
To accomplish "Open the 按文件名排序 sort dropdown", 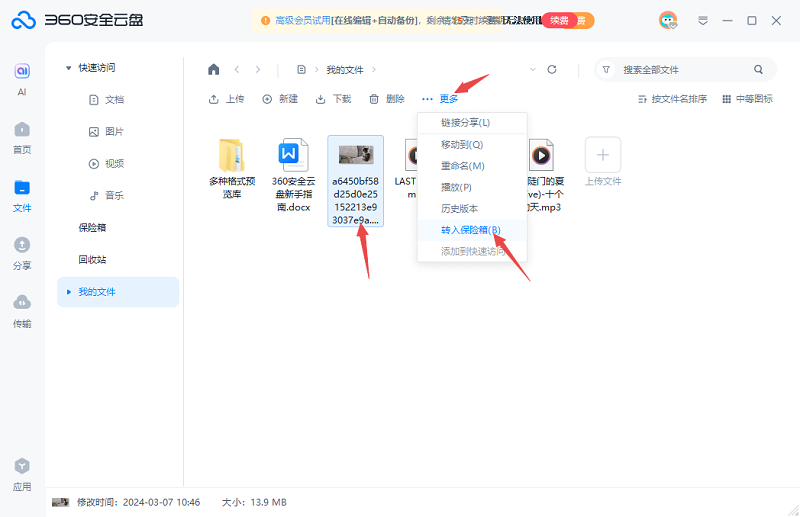I will (672, 99).
